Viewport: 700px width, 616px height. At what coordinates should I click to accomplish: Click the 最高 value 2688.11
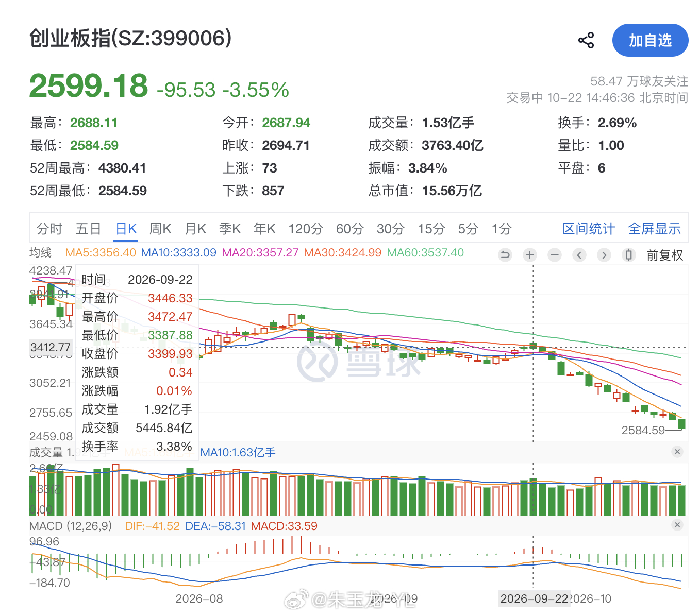pos(94,123)
